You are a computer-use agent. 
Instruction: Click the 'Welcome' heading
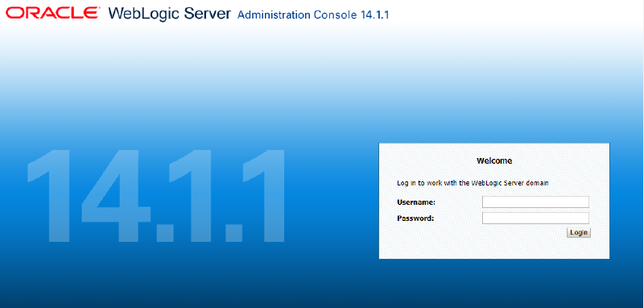pyautogui.click(x=494, y=160)
